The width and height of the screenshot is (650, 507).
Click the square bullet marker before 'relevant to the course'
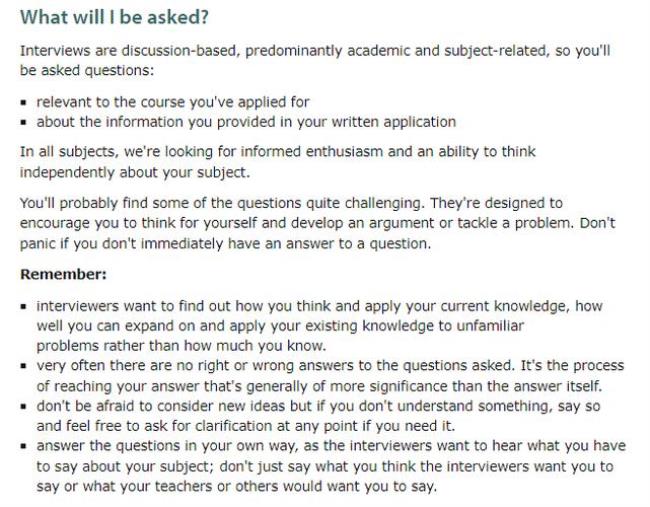coord(24,102)
